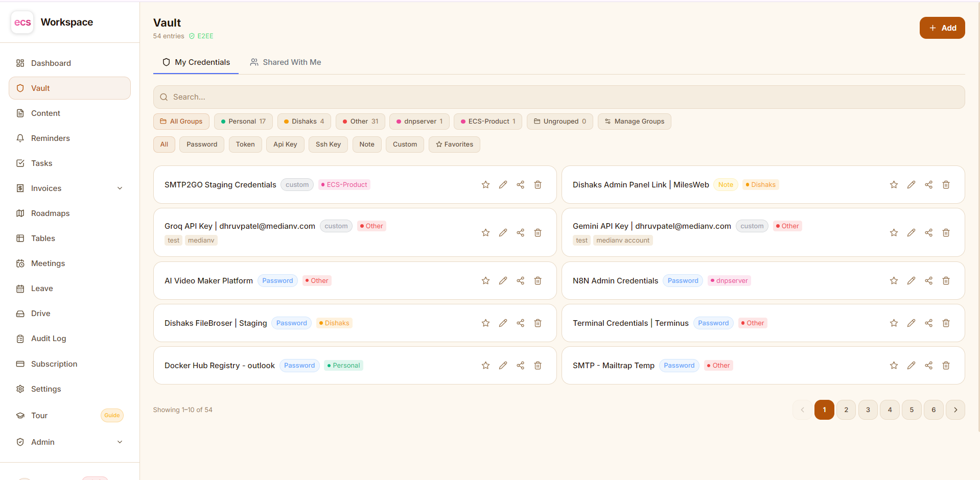Screen dimensions: 980x480
Task: Star the Docker Hub Registry entry
Action: [x=485, y=366]
